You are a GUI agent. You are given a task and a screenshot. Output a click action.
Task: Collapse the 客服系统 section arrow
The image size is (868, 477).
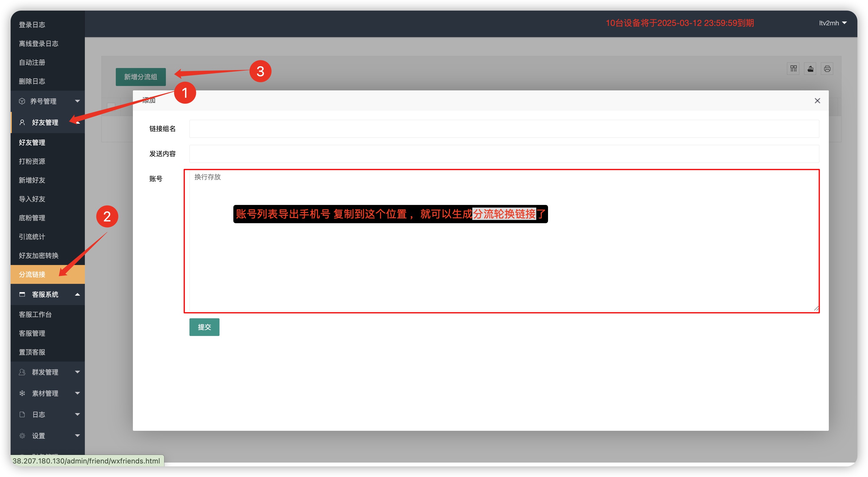(x=77, y=294)
